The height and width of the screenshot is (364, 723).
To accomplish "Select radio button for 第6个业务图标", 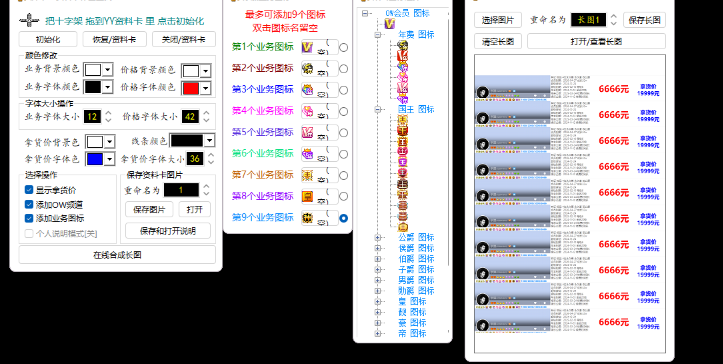I will pos(344,154).
